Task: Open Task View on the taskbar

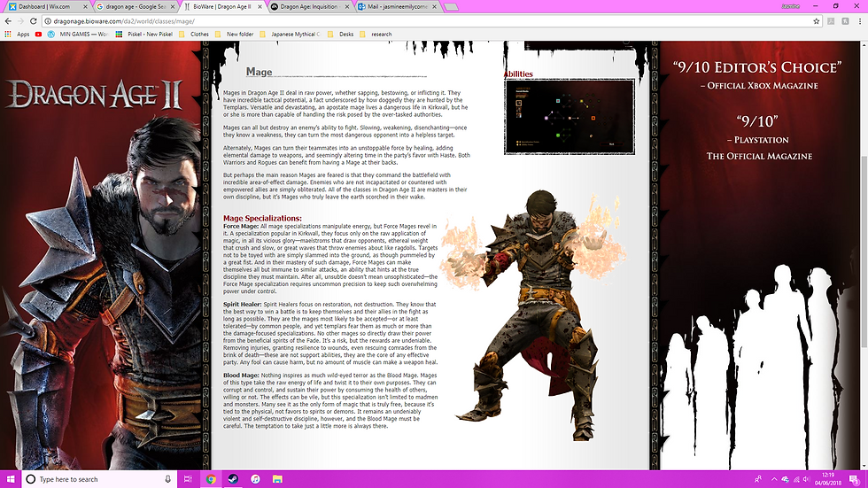Action: click(x=188, y=479)
